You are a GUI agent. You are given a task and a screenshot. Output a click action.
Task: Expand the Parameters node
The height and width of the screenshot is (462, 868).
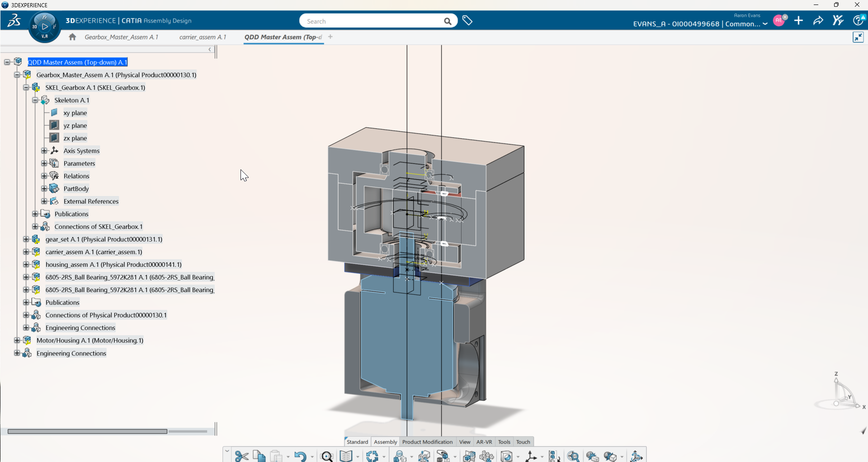tap(44, 163)
